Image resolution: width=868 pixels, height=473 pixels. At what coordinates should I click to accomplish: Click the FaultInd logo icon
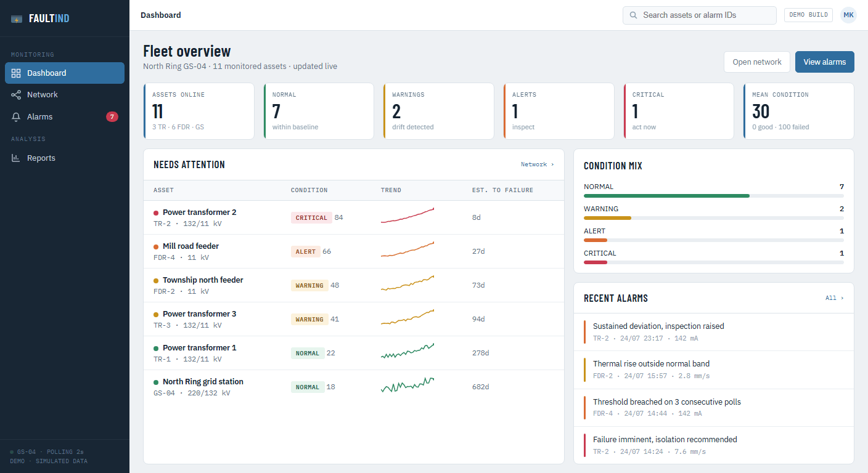pyautogui.click(x=17, y=18)
